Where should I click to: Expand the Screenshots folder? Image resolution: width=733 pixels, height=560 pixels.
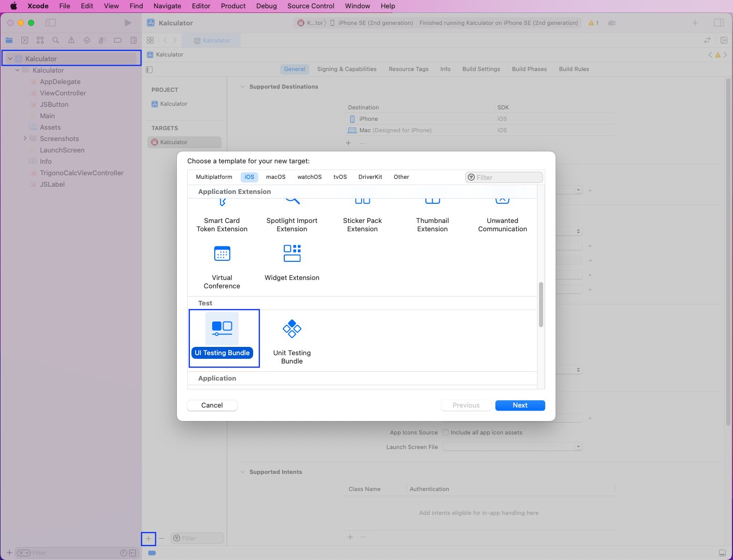[x=25, y=138]
